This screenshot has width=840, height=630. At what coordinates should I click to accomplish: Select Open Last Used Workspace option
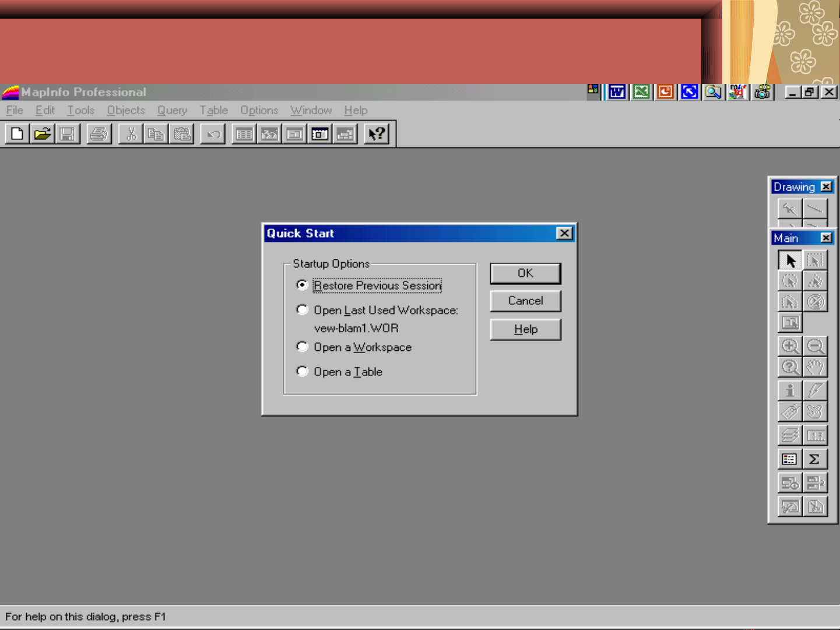coord(377,310)
